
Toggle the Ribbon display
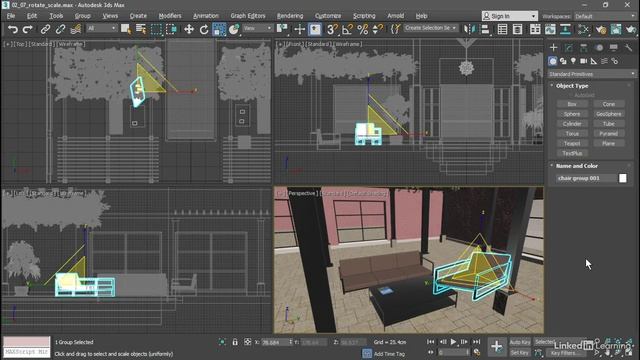click(535, 29)
